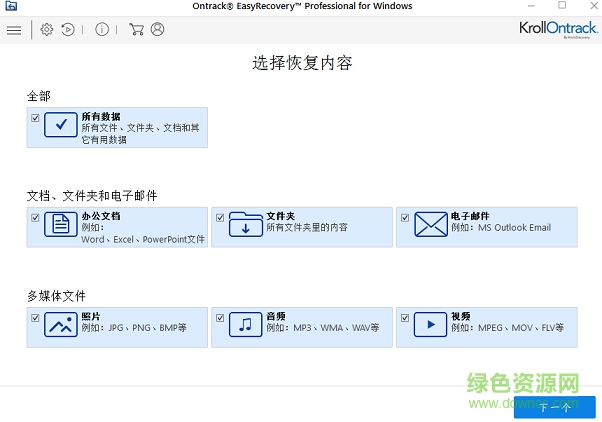The width and height of the screenshot is (602, 422).
Task: Click the 多媒体文件 section label
Action: 56,296
